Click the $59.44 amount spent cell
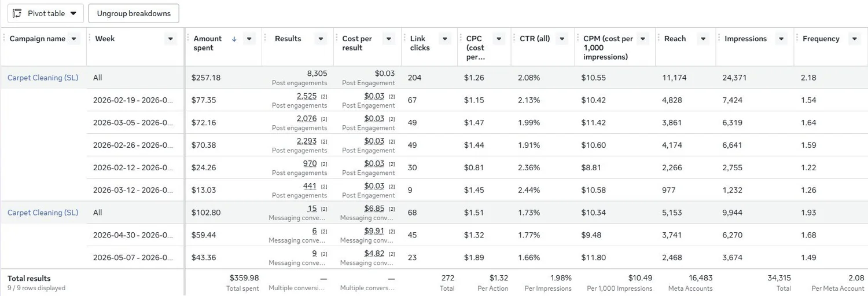The width and height of the screenshot is (868, 296). (204, 235)
